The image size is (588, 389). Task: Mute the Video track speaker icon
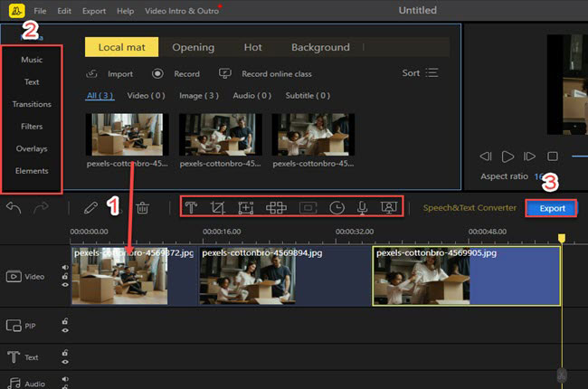65,268
